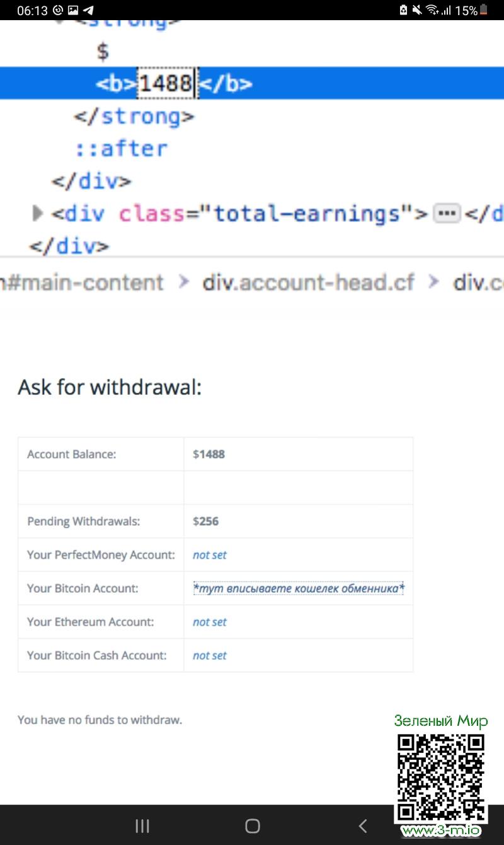Click 'not set' for PerfectMoney Account
Viewport: 504px width, 845px height.
[210, 555]
